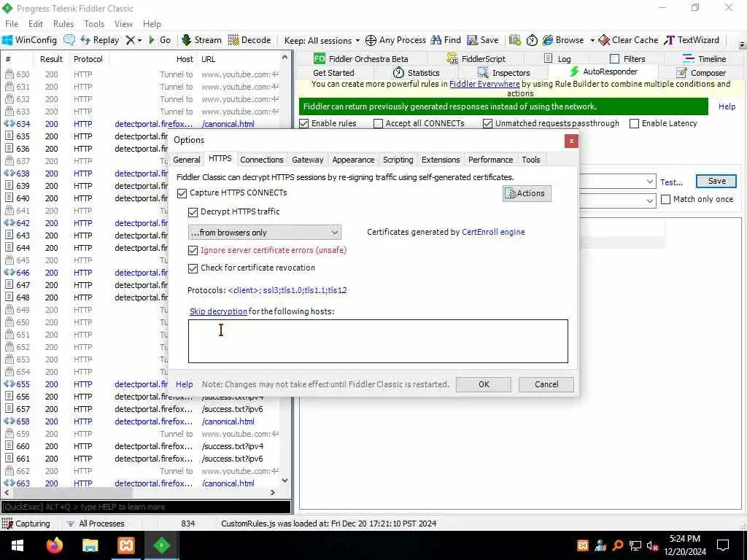Open File Explorer from the taskbar
This screenshot has height=560, width=747.
[90, 545]
